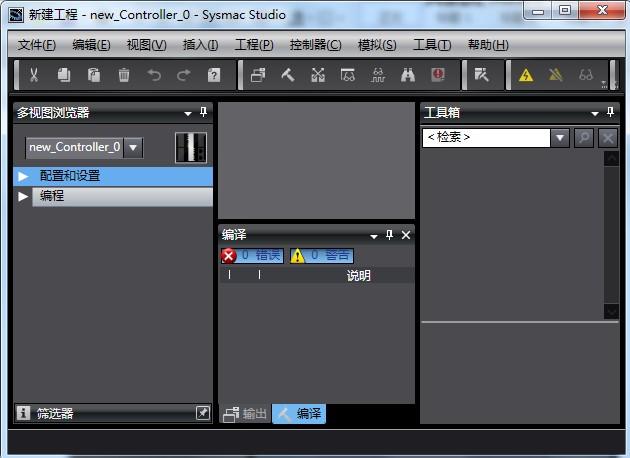Select the 配置和设置 row
Image resolution: width=630 pixels, height=458 pixels.
coord(113,176)
